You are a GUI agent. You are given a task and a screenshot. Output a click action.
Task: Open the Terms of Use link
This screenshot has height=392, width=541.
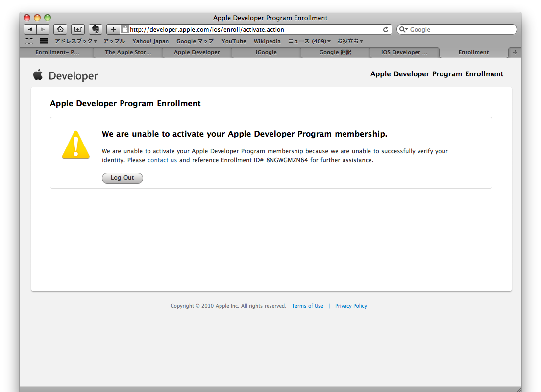307,306
